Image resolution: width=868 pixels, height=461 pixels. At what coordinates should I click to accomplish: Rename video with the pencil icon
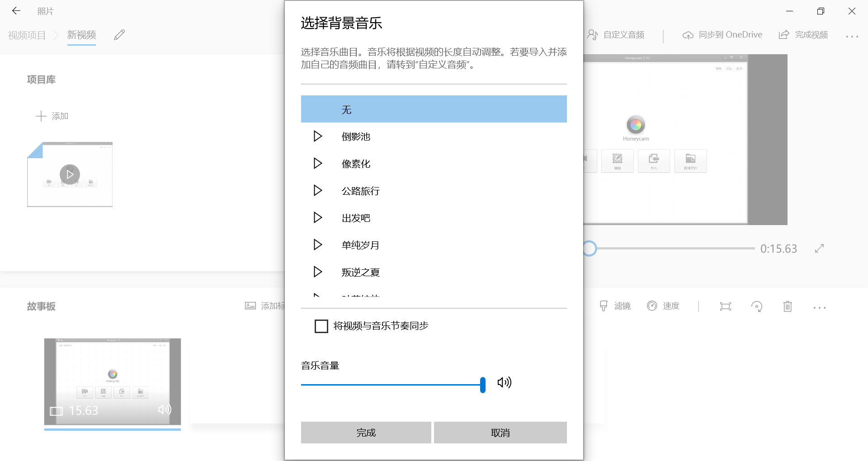pos(119,35)
